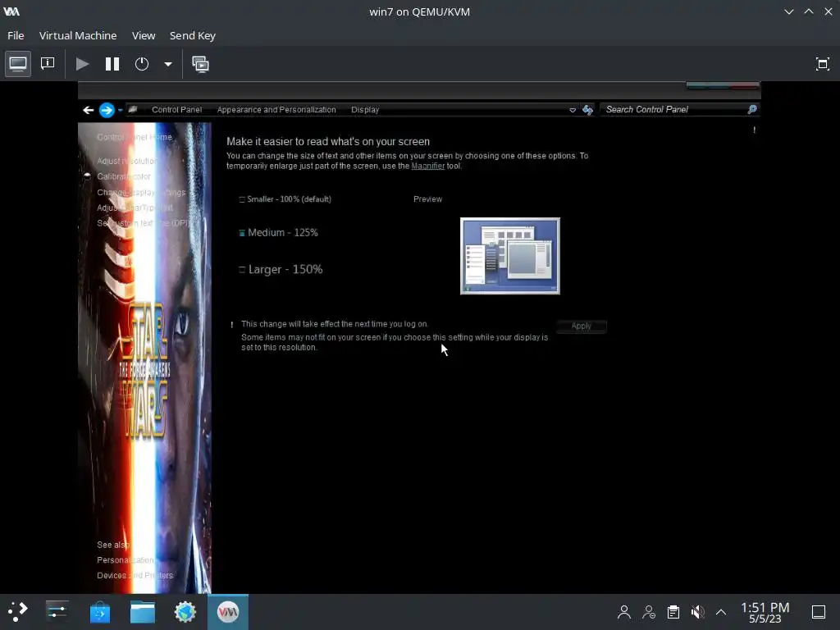Open the Virtual Machine menu
The image size is (840, 630).
78,35
